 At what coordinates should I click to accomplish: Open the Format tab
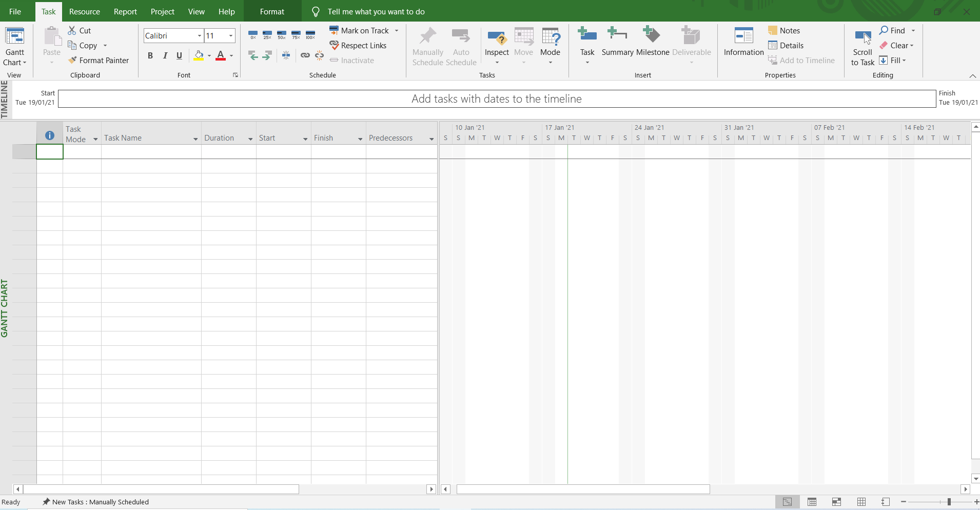click(x=272, y=11)
